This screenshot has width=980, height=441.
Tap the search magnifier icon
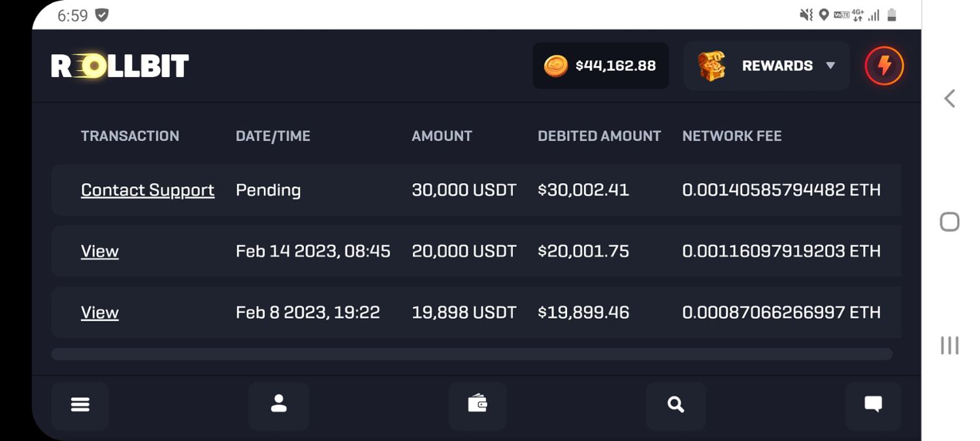click(676, 405)
